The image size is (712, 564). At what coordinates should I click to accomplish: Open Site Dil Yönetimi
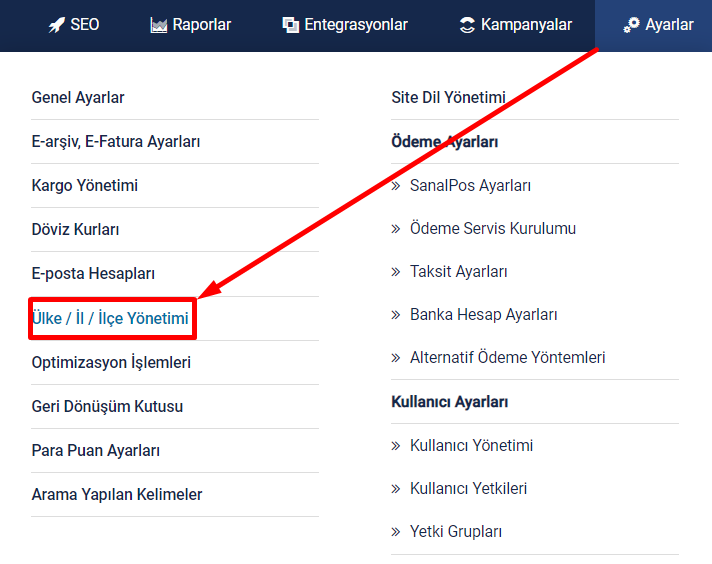[x=449, y=98]
